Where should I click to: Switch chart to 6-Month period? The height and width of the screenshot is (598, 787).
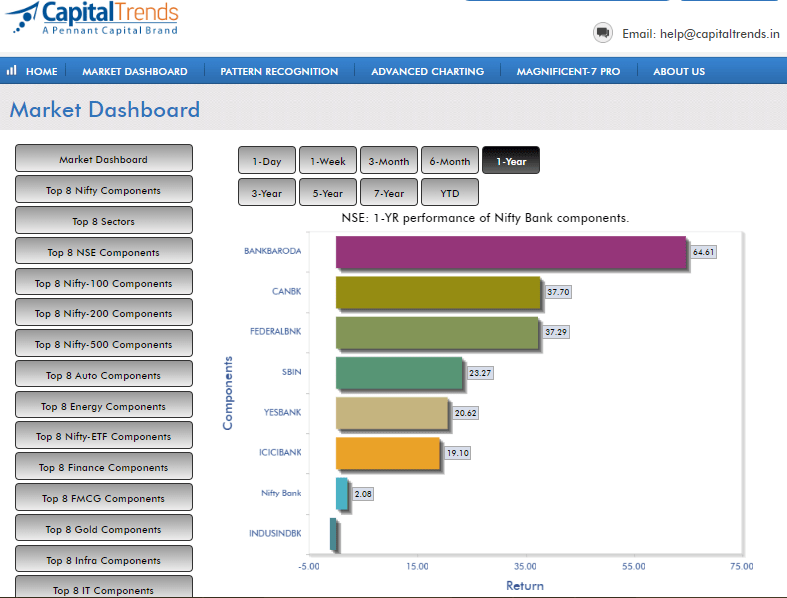point(450,161)
